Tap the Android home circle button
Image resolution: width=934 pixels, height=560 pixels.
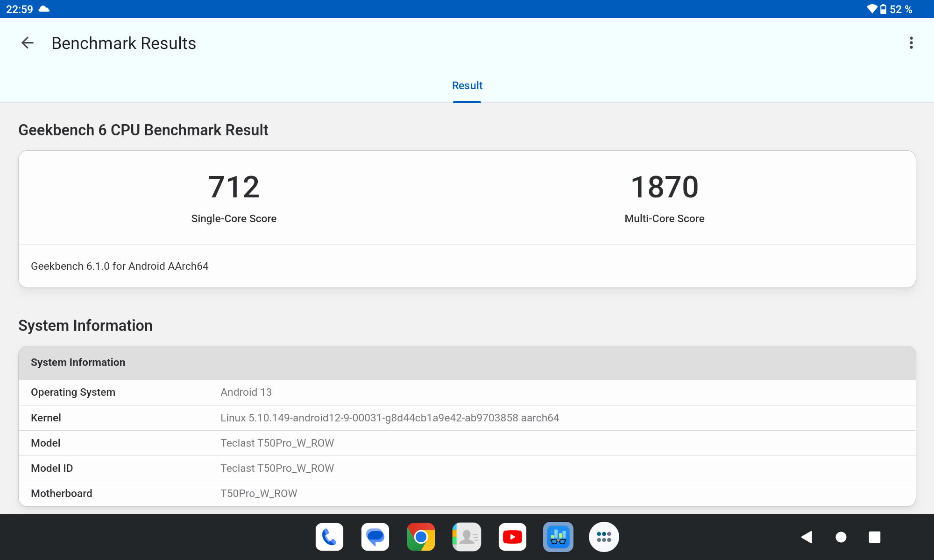click(841, 537)
